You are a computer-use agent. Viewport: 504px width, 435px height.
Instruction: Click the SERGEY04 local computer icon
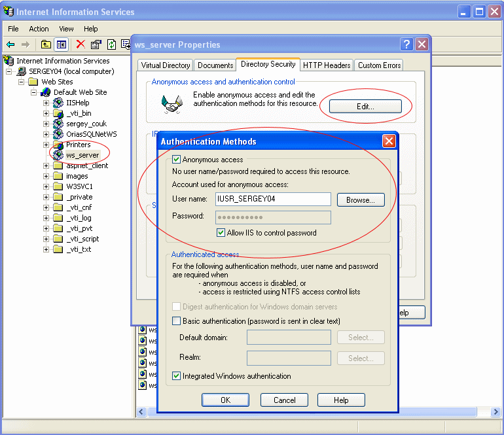(21, 71)
